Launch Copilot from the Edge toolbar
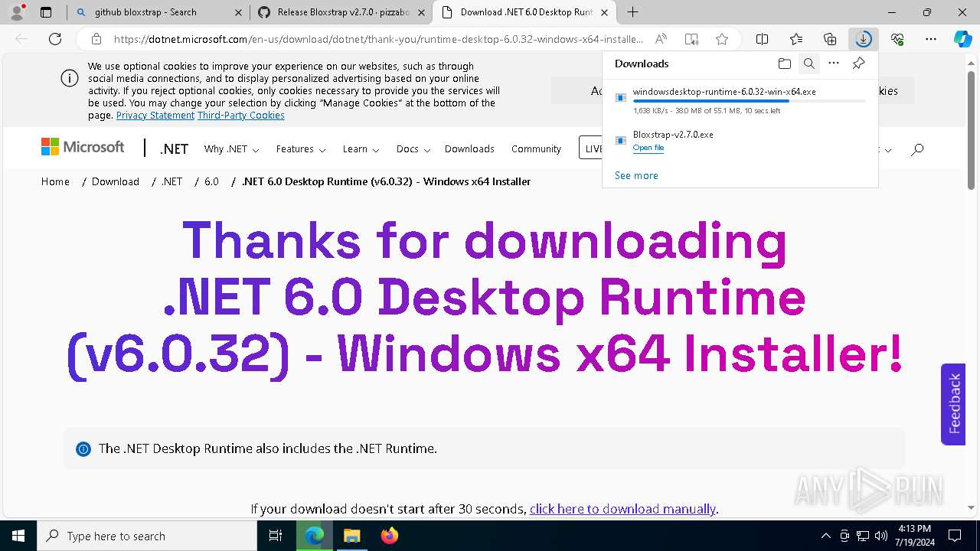The width and height of the screenshot is (980, 551). click(x=962, y=39)
